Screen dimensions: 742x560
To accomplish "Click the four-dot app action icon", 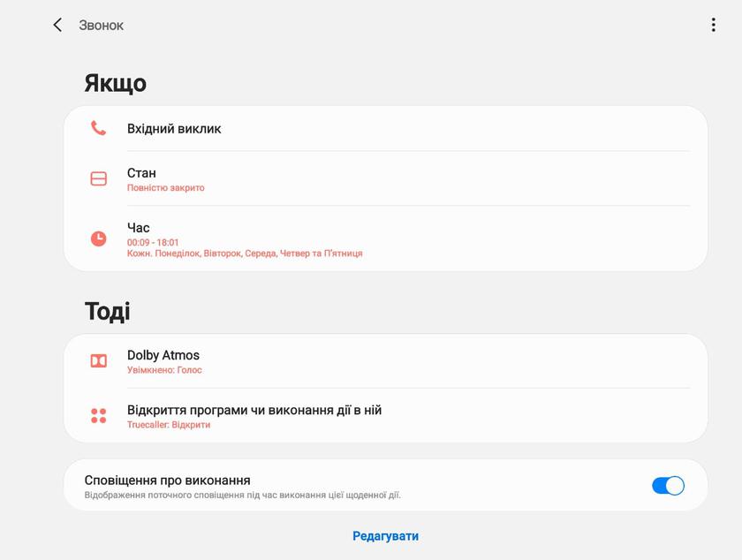I will [x=98, y=415].
